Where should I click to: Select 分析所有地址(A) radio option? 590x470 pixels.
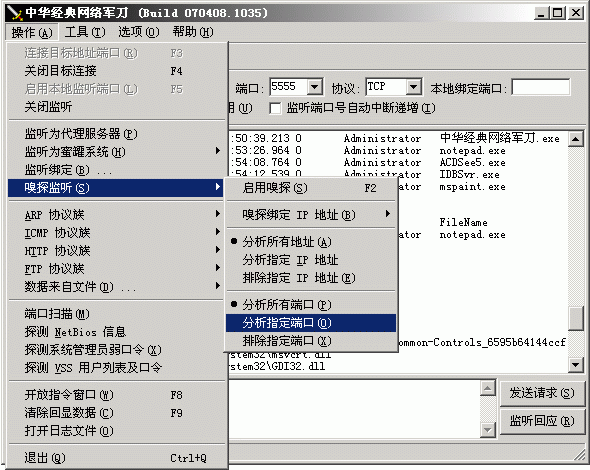[x=311, y=242]
